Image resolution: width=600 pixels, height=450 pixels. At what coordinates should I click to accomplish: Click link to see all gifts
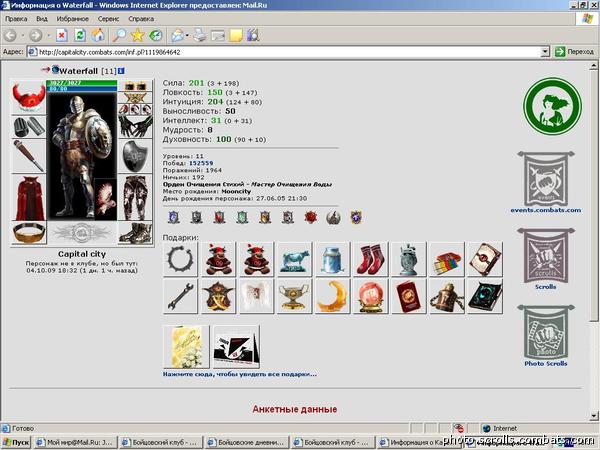(240, 374)
